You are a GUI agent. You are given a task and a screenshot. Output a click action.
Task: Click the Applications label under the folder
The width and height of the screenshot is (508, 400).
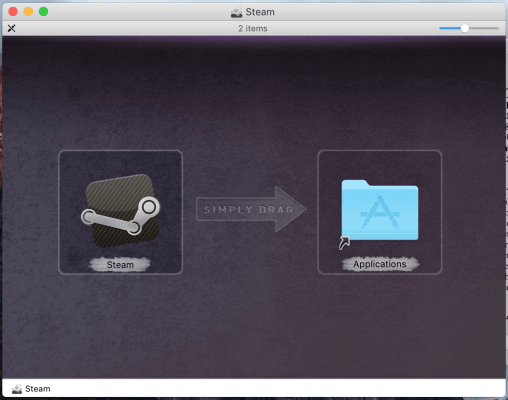click(380, 264)
